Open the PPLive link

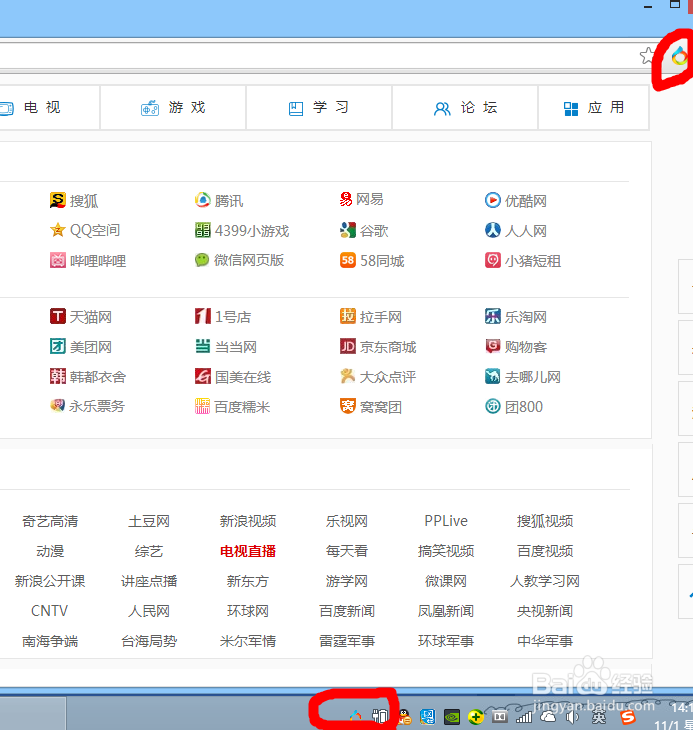click(x=446, y=521)
